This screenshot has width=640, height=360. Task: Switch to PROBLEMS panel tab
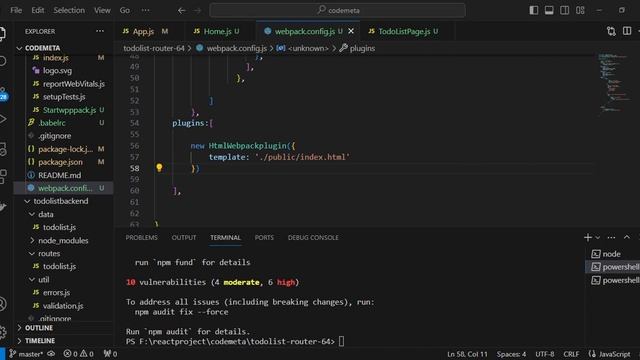point(141,238)
